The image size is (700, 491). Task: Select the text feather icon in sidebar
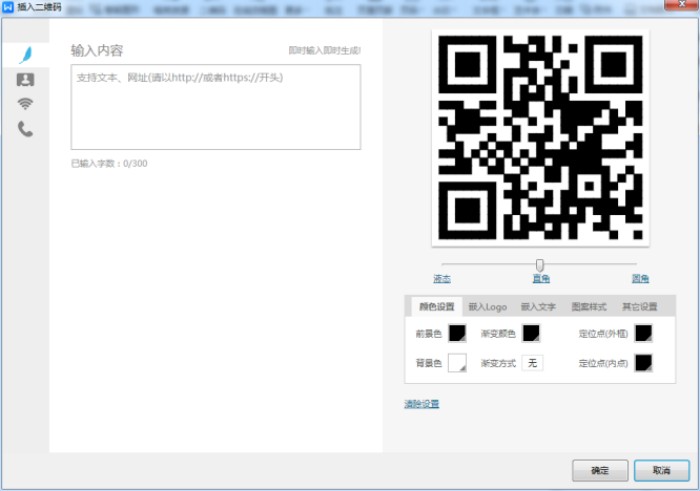pos(25,55)
